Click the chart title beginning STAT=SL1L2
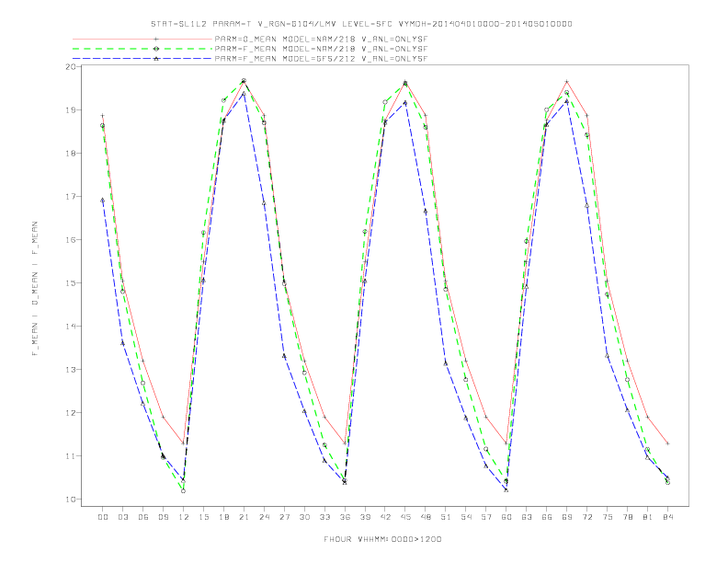 click(x=361, y=24)
